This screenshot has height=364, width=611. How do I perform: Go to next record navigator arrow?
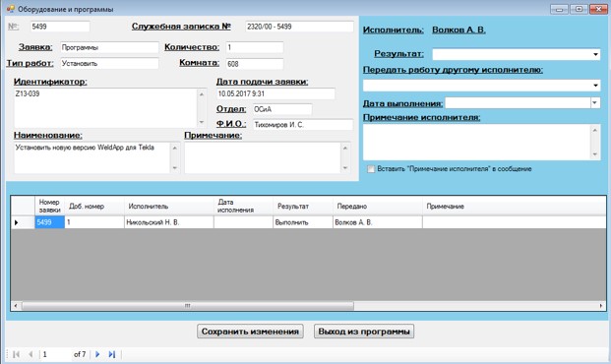click(97, 354)
